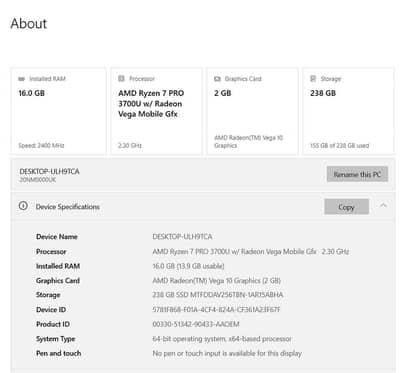
Task: Select the 238 GB storage value
Action: tap(323, 93)
